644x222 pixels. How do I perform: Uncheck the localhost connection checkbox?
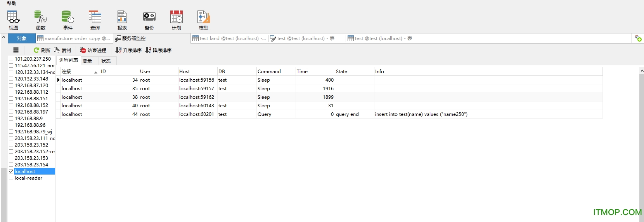coord(11,171)
